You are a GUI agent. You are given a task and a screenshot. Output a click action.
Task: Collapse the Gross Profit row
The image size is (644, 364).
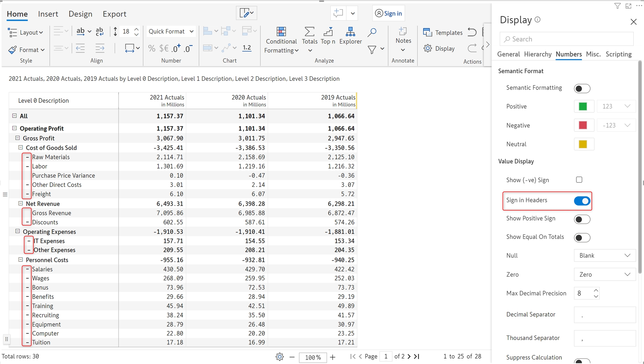(x=17, y=138)
